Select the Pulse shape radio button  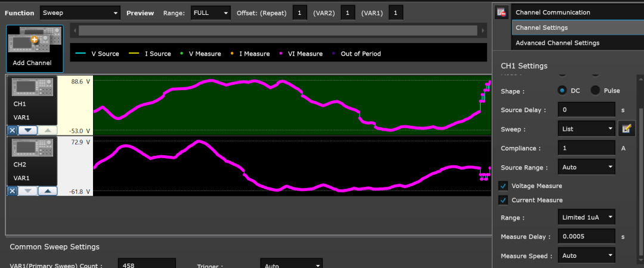click(x=595, y=91)
